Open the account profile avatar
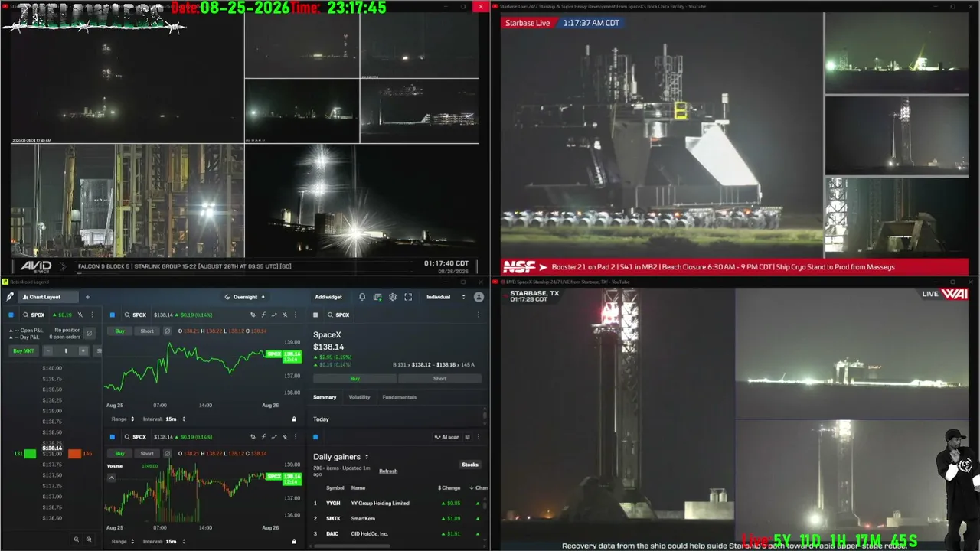 pos(479,297)
